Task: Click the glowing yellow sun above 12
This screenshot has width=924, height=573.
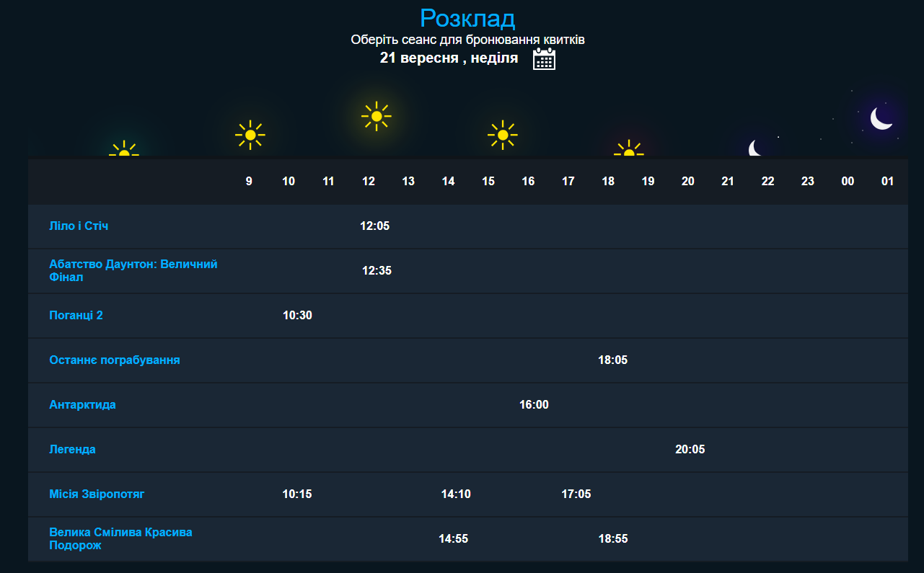Action: [376, 116]
